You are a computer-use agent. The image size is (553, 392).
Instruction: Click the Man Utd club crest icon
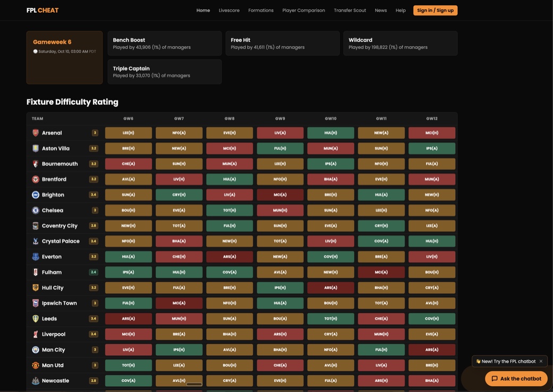[x=36, y=365]
